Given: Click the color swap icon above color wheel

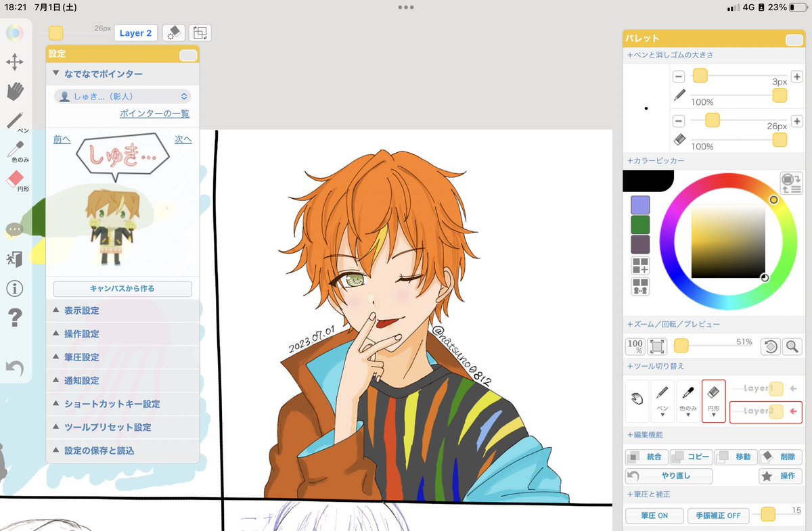Looking at the screenshot, I should (790, 183).
